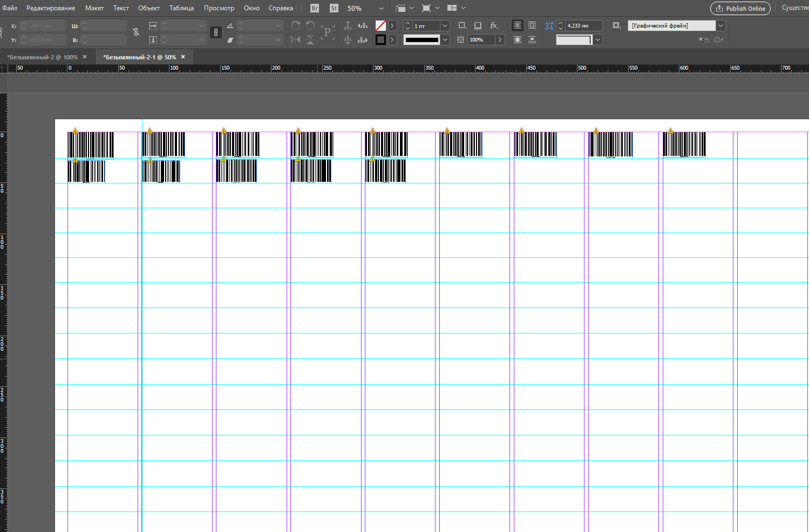Click the 4,233 mm field stepper arrows
This screenshot has width=809, height=532.
(561, 25)
